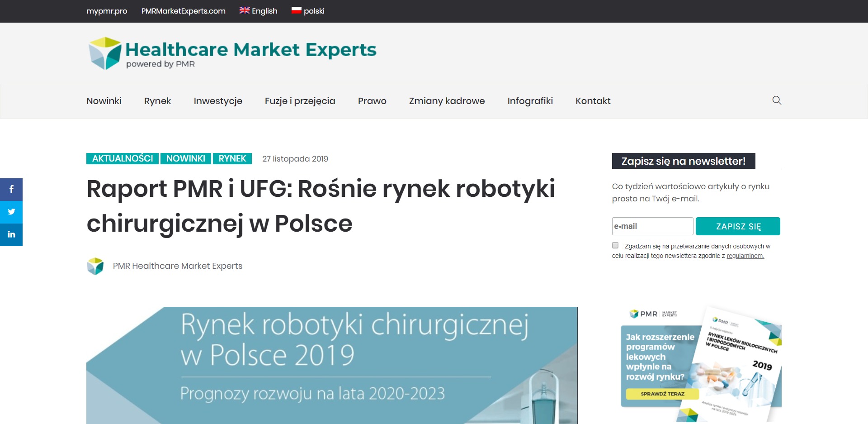Open the Zmiany kadrowe section
868x424 pixels.
pos(447,101)
